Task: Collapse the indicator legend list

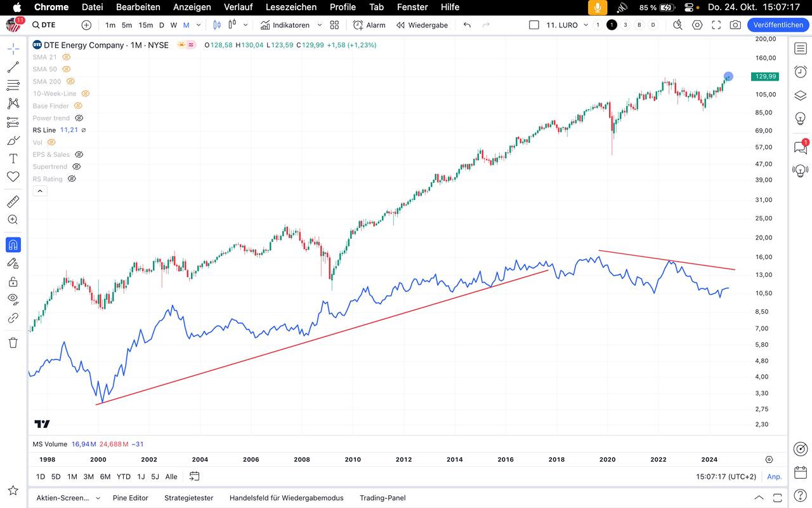Action: coord(39,191)
